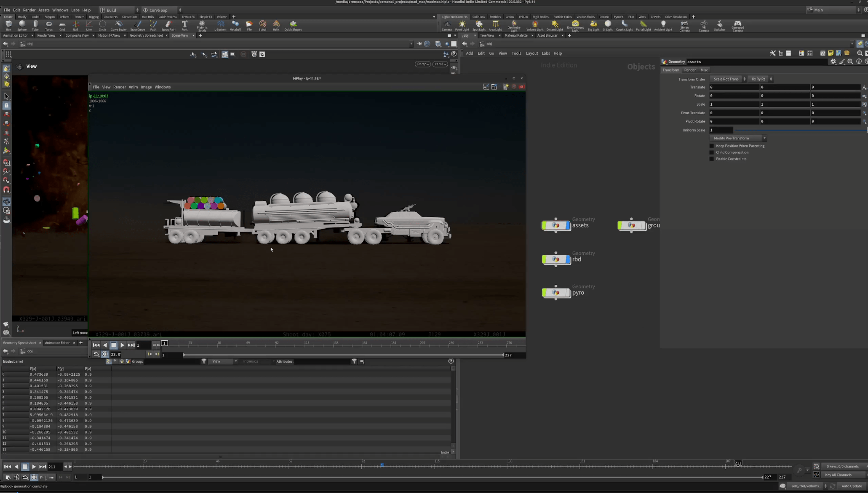Switch to the Render View tab
Viewport: 868px width, 493px height.
coord(46,36)
